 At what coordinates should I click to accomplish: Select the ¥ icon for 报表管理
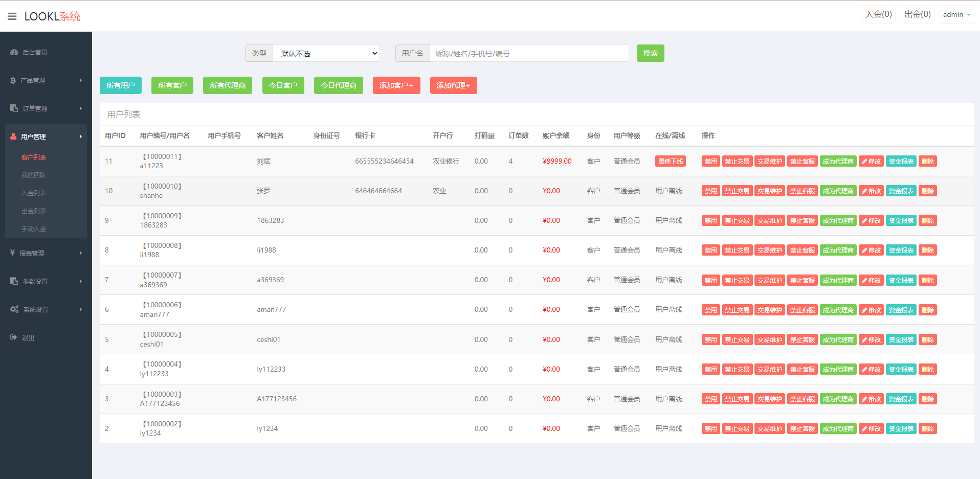point(13,253)
